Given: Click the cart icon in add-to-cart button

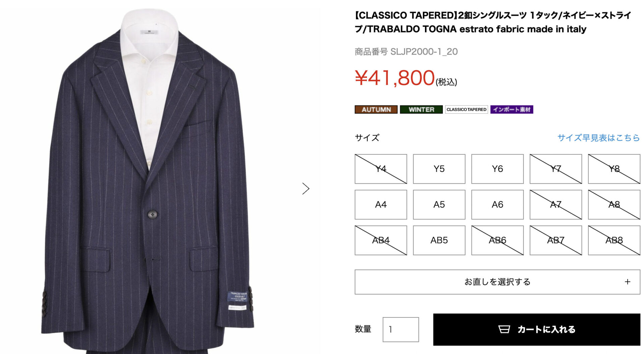Looking at the screenshot, I should (x=504, y=330).
